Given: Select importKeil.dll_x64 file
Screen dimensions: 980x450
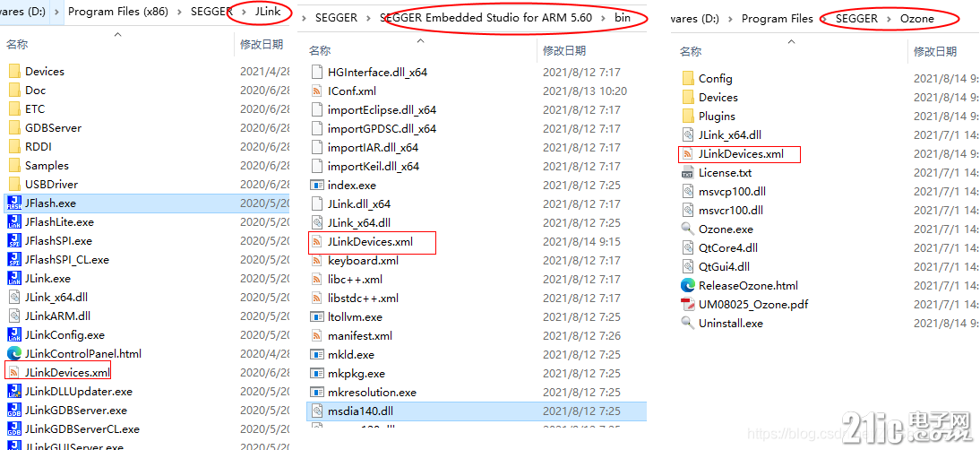Looking at the screenshot, I should [x=374, y=166].
